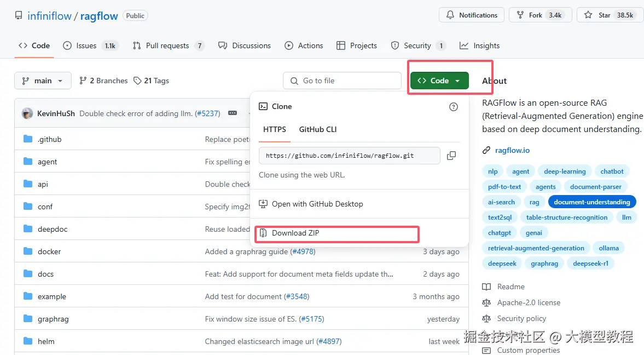Click the Readme book icon
644x355 pixels.
[486, 287]
